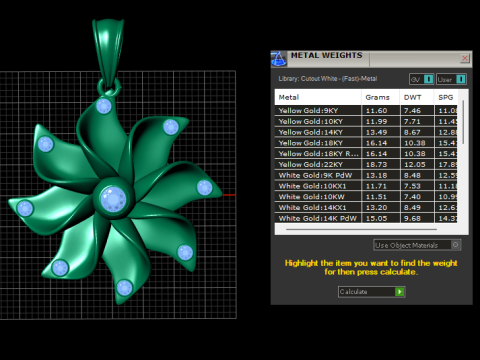Click the METAL WEIGHTS title bar
Screen dimensions: 480x360
pos(372,59)
